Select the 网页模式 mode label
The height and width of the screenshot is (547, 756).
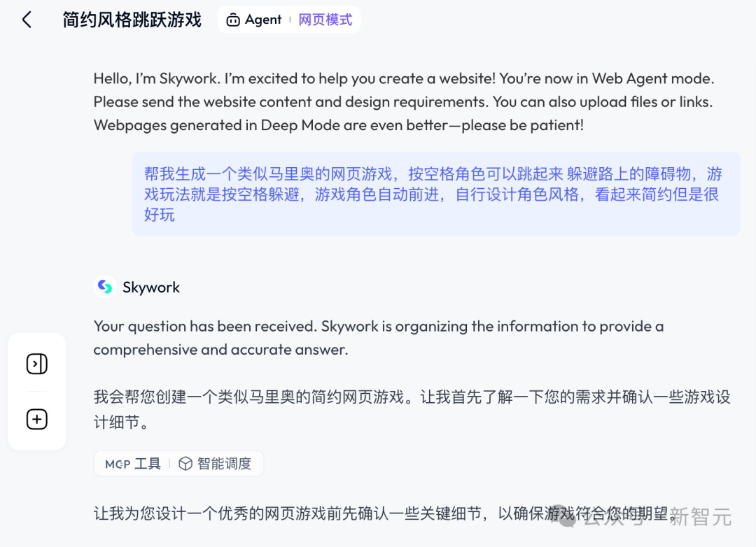[325, 20]
